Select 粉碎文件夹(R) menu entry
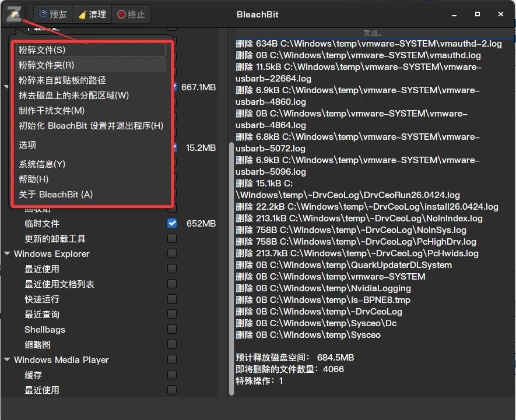 (90, 65)
